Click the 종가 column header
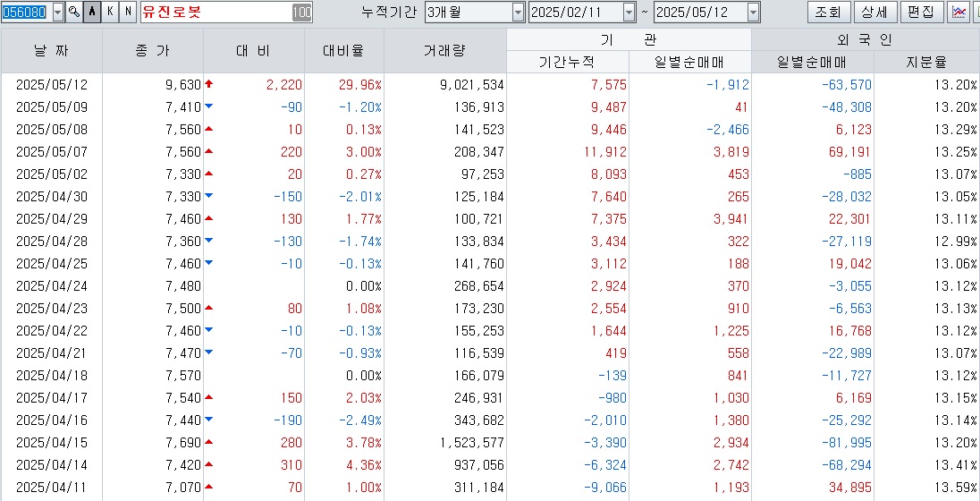 coord(153,51)
